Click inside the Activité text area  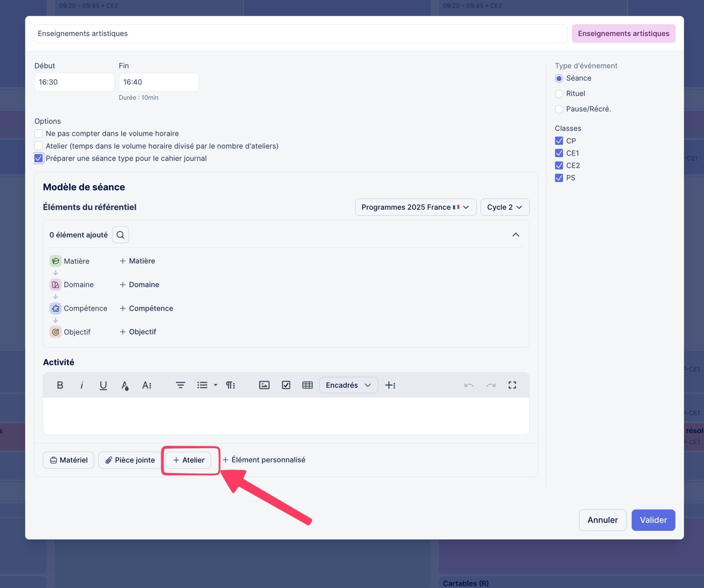[x=286, y=416]
